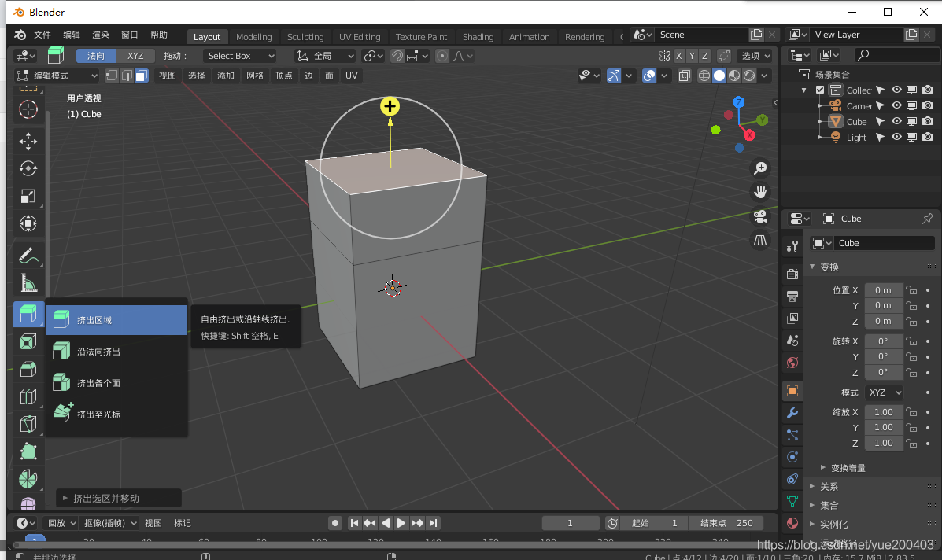Image resolution: width=942 pixels, height=560 pixels.
Task: Select the Loop Cut tool
Action: [x=28, y=396]
